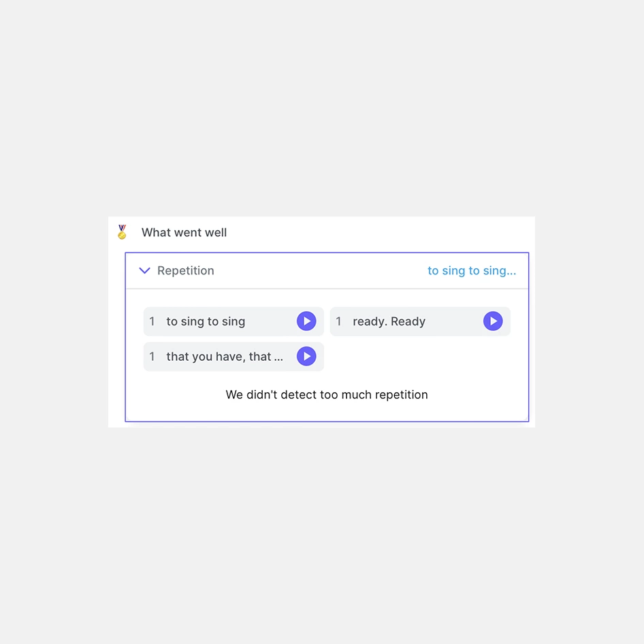Click the Repetition section title
This screenshot has height=644, width=644.
coord(185,271)
